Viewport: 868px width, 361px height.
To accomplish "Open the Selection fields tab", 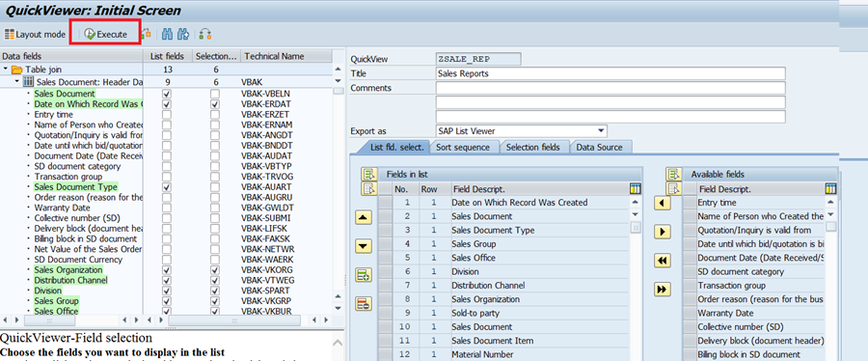I will click(x=532, y=148).
